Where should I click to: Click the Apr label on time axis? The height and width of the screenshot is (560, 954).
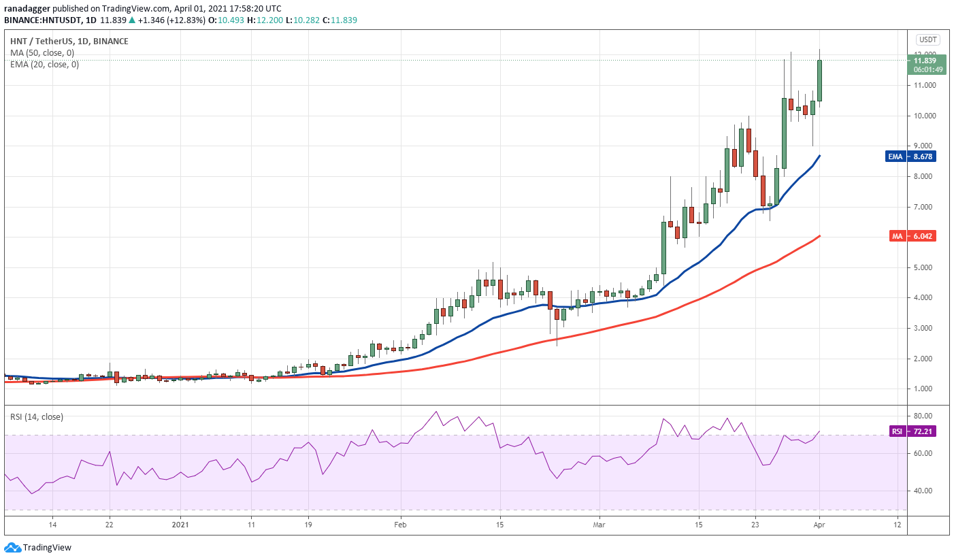[x=820, y=525]
